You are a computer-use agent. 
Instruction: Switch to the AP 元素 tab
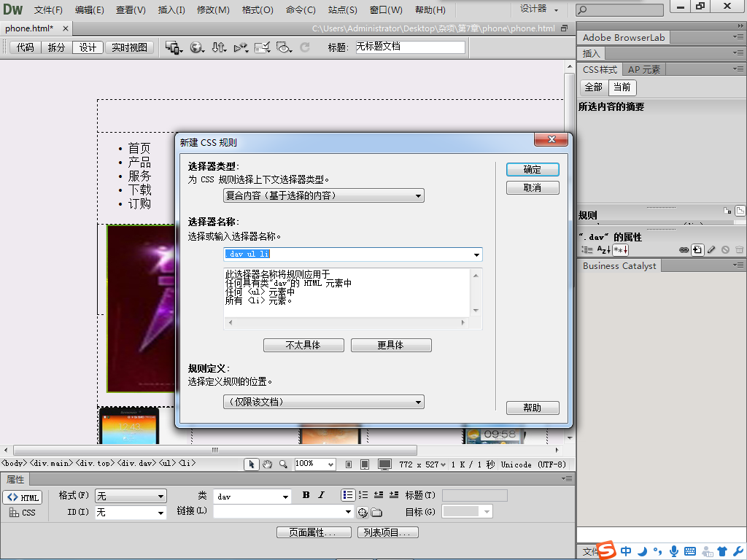(643, 69)
